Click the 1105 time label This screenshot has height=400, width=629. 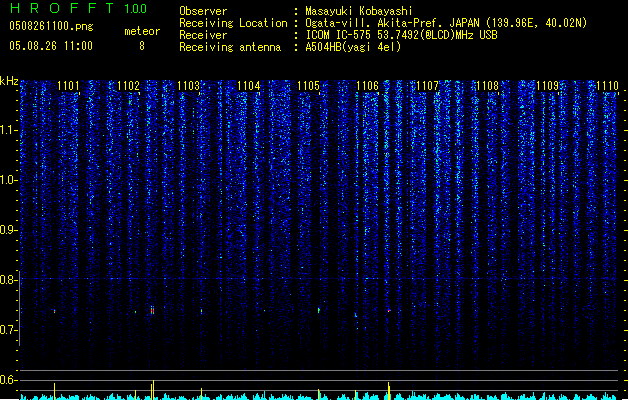tap(308, 86)
